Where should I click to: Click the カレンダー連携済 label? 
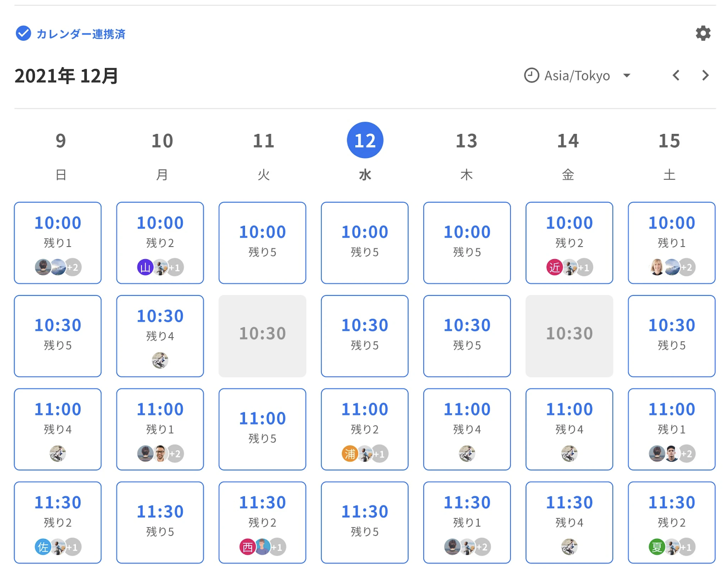click(x=81, y=34)
